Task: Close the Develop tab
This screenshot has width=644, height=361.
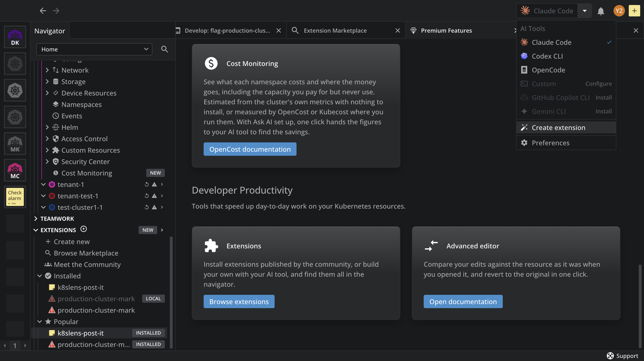Action: (x=278, y=30)
